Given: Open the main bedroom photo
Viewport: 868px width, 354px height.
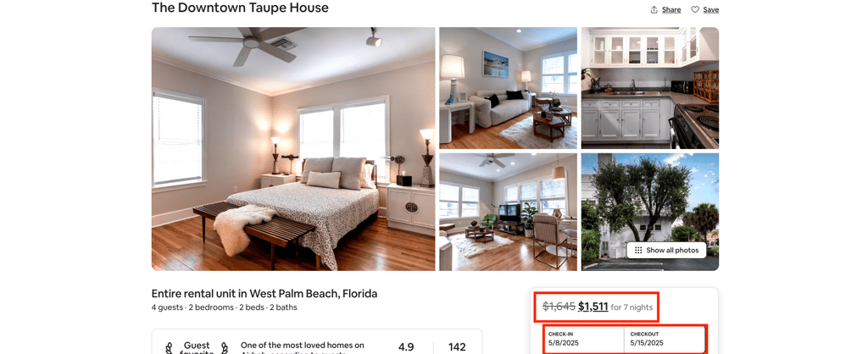Looking at the screenshot, I should (293, 149).
